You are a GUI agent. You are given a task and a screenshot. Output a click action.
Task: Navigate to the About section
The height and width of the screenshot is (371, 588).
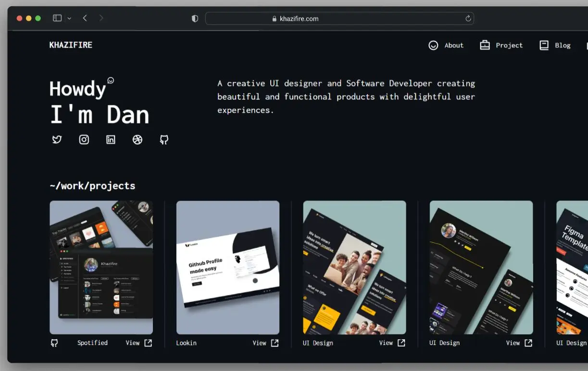tap(453, 45)
